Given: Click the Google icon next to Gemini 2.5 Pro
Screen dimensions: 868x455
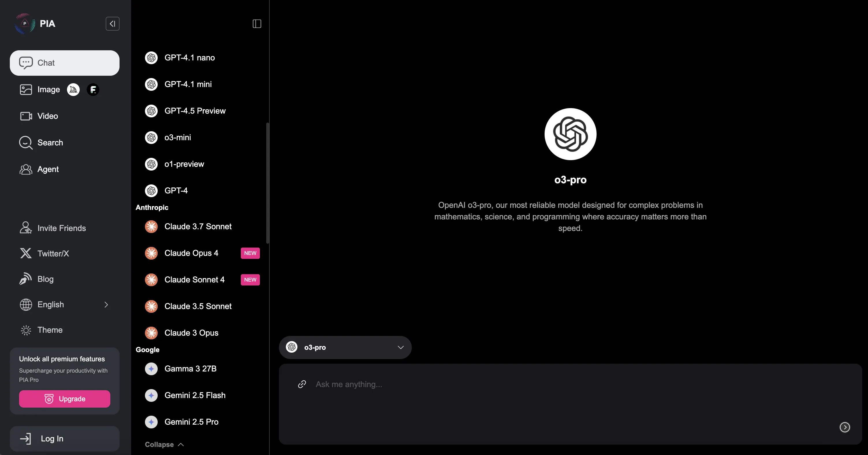Looking at the screenshot, I should 151,422.
